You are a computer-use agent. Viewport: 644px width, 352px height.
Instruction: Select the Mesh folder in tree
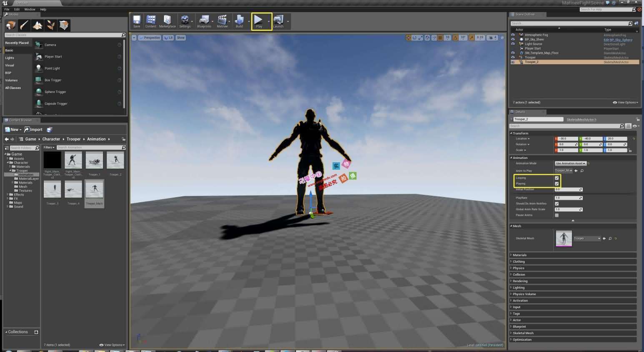tap(23, 187)
